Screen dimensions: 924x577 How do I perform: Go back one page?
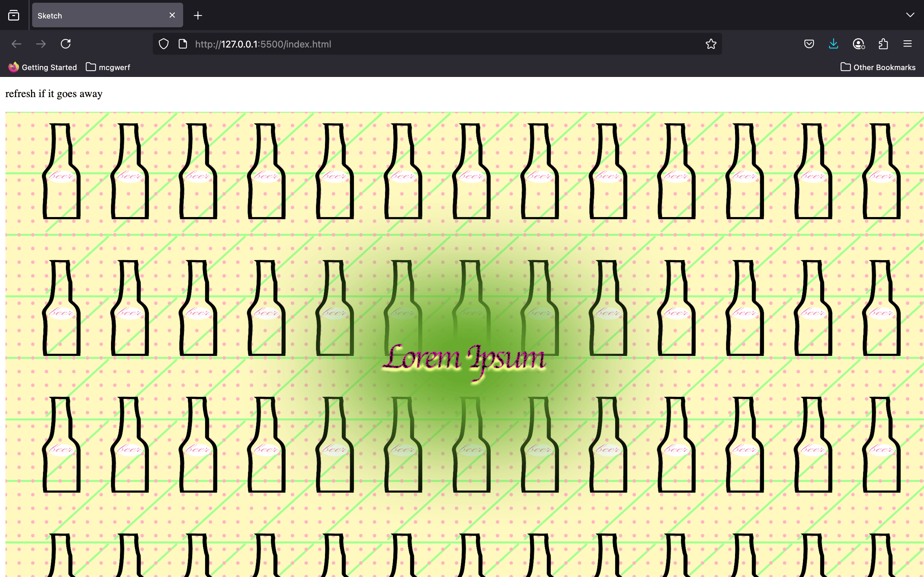pos(16,44)
